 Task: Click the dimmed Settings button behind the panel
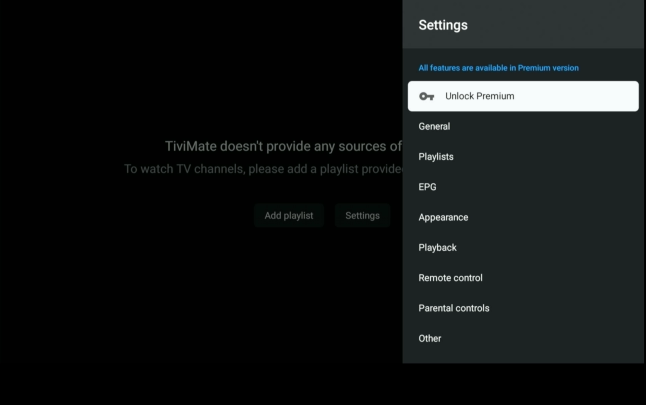[362, 215]
